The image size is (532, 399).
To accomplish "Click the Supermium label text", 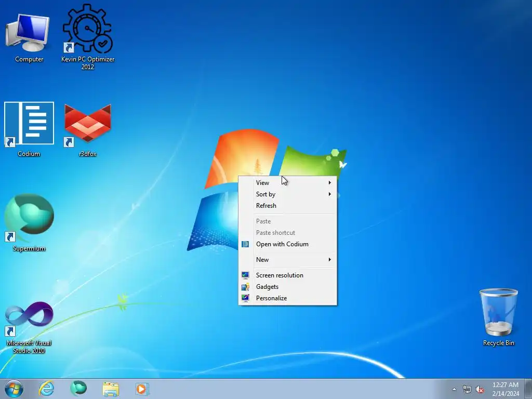I will pyautogui.click(x=29, y=248).
